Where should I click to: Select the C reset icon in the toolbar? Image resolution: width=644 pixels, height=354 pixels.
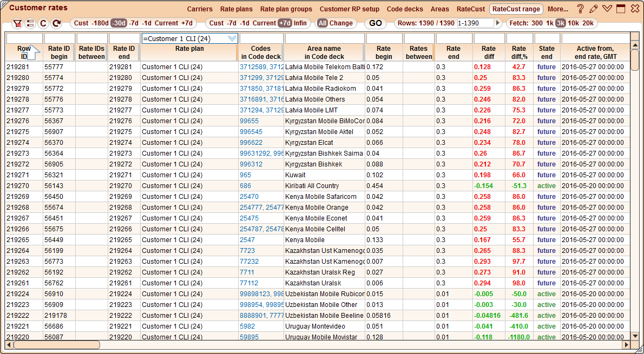43,23
